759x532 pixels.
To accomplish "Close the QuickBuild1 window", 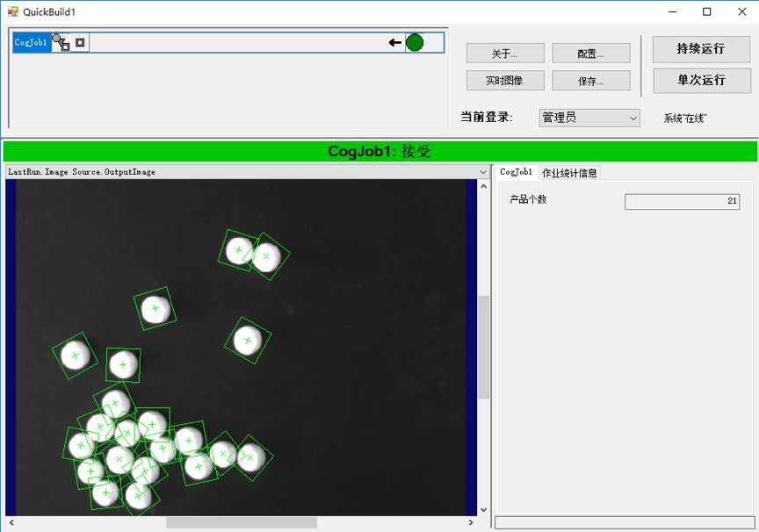I will pyautogui.click(x=741, y=11).
